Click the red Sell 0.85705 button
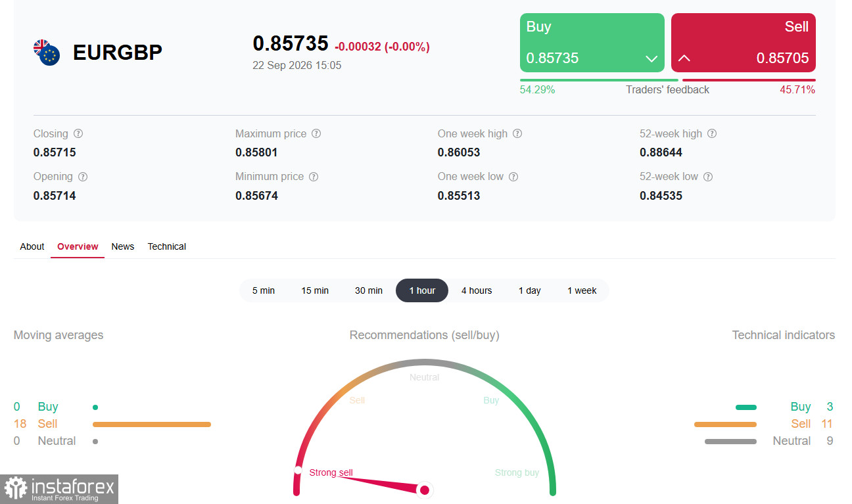 tap(744, 43)
